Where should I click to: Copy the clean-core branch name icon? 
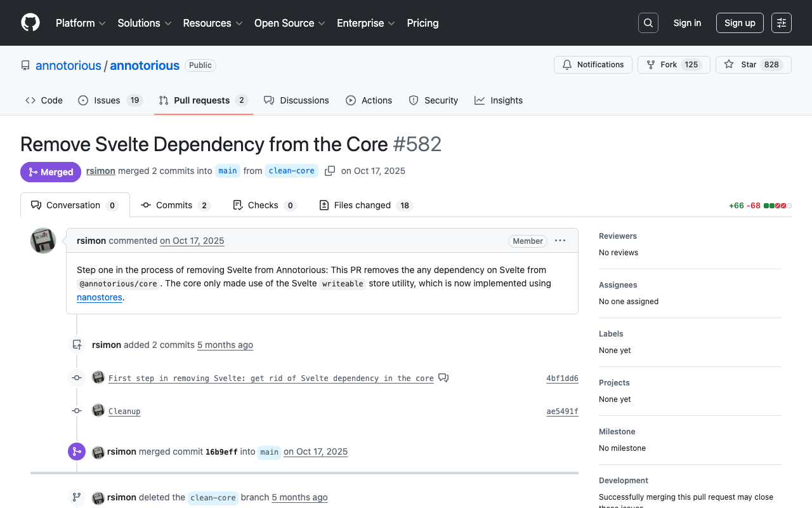click(330, 171)
